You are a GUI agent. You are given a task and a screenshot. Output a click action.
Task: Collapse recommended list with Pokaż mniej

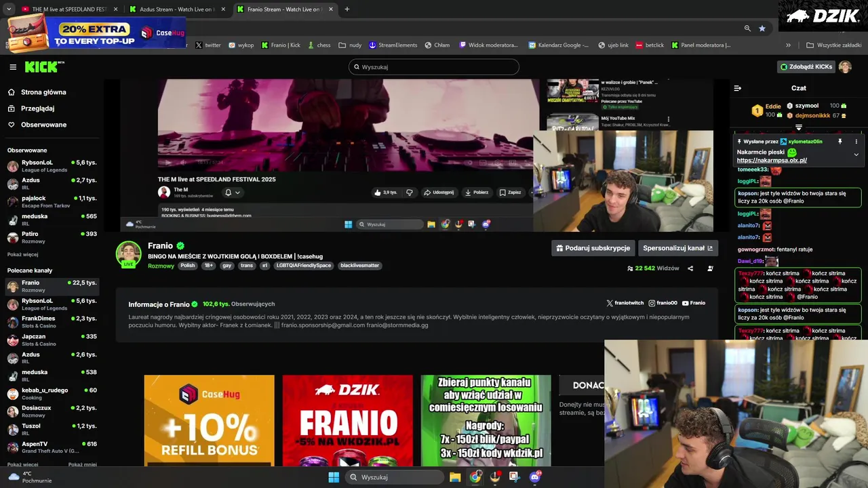pyautogui.click(x=82, y=465)
